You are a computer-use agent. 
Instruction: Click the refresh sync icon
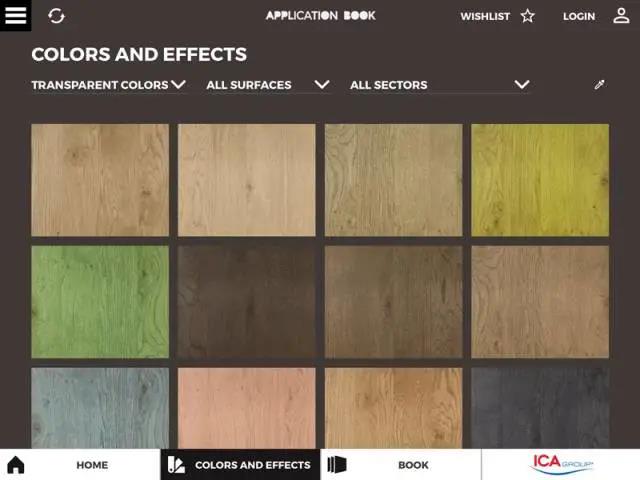(57, 16)
